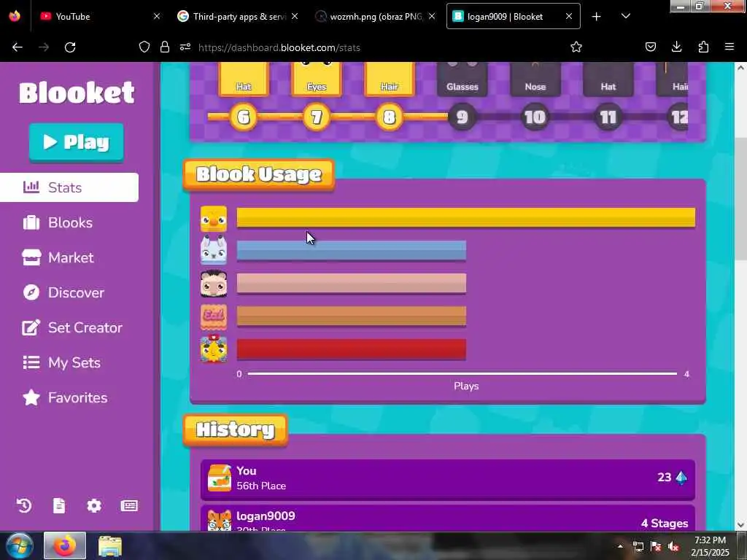Click locked level 11 node

pos(608,117)
